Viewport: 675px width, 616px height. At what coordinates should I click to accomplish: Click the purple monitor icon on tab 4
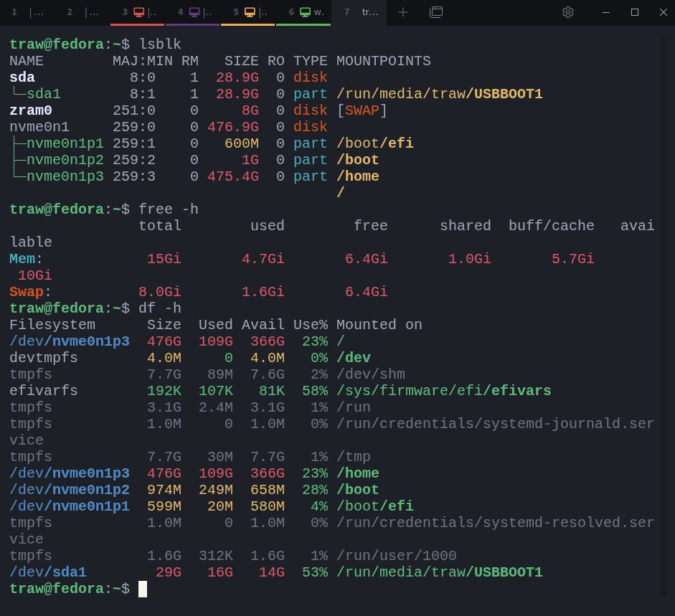(194, 12)
